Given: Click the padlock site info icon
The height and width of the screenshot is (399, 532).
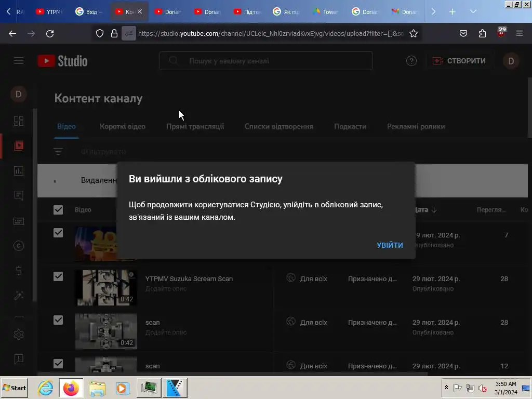Looking at the screenshot, I should [x=114, y=34].
